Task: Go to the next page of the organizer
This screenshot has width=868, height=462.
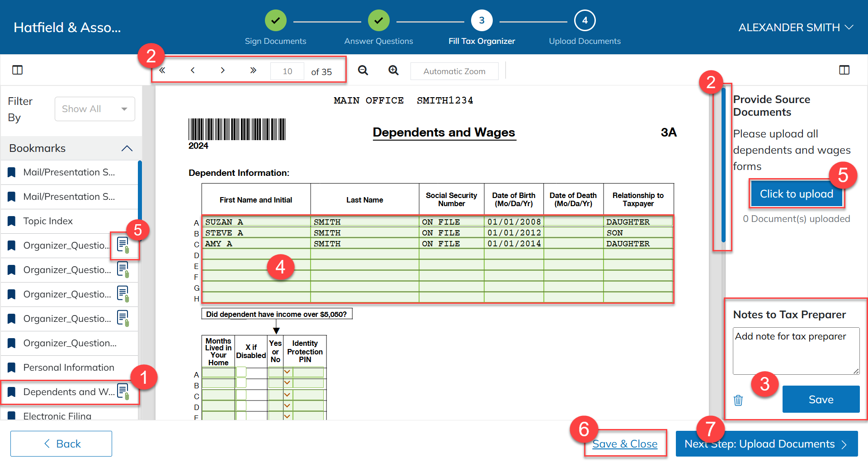Action: 222,71
